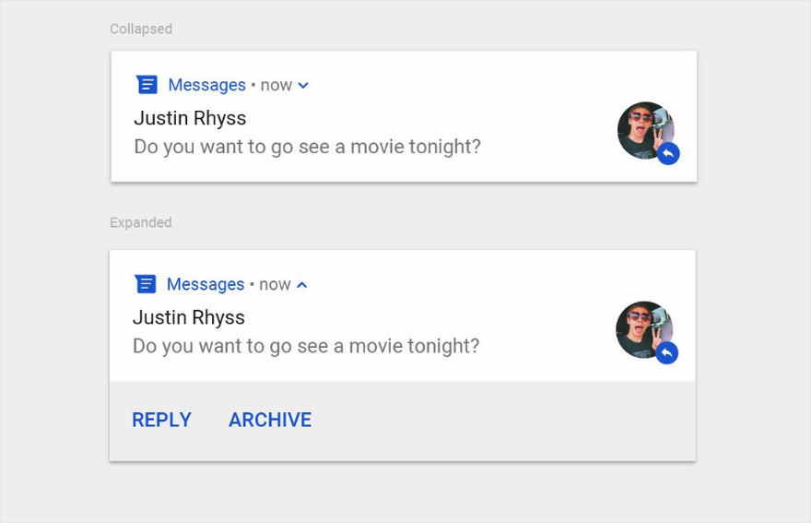812x523 pixels.
Task: Click the Messages app name in collapsed notification
Action: pyautogui.click(x=206, y=85)
